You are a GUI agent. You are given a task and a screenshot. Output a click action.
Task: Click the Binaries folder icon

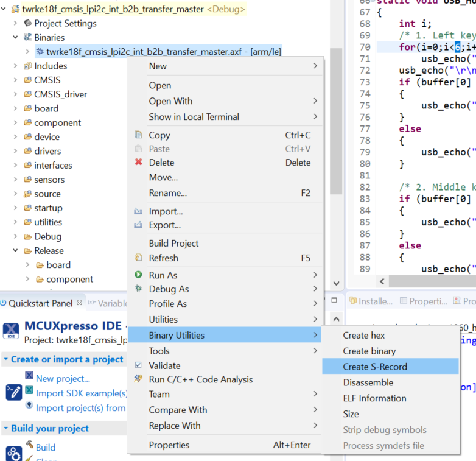tap(27, 37)
